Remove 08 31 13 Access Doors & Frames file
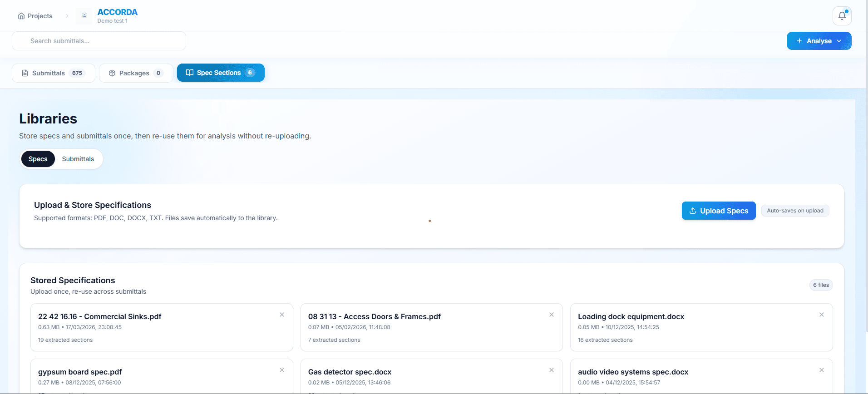Image resolution: width=868 pixels, height=394 pixels. click(552, 315)
